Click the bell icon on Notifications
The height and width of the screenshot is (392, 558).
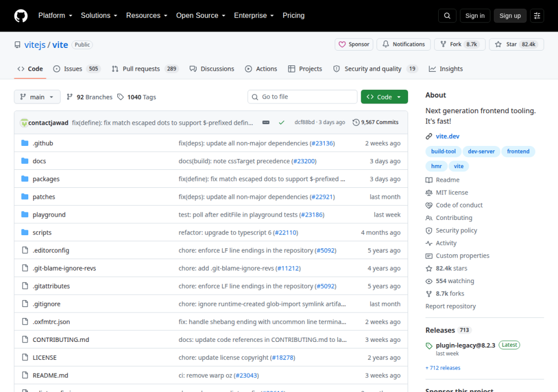tap(386, 44)
